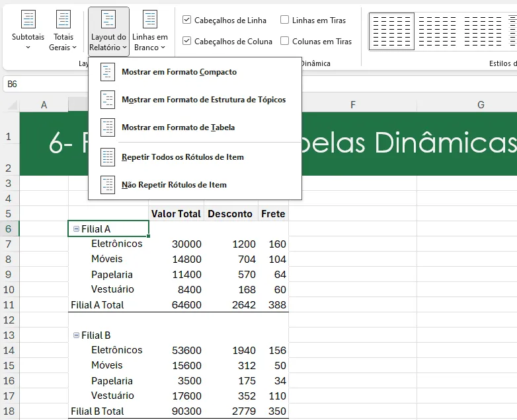Select Mostrar em Formato de Estrutura de Tópicos
Viewport: 517px width, 420px height.
coord(195,100)
